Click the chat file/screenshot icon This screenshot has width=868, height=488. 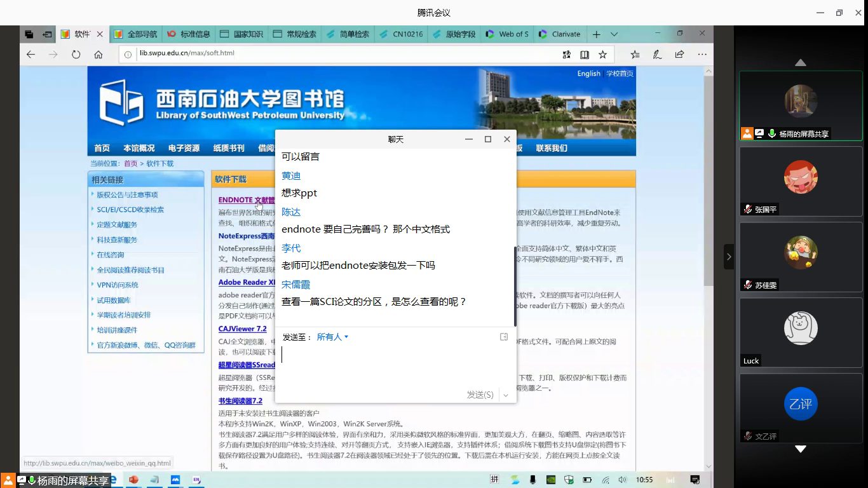coord(504,337)
